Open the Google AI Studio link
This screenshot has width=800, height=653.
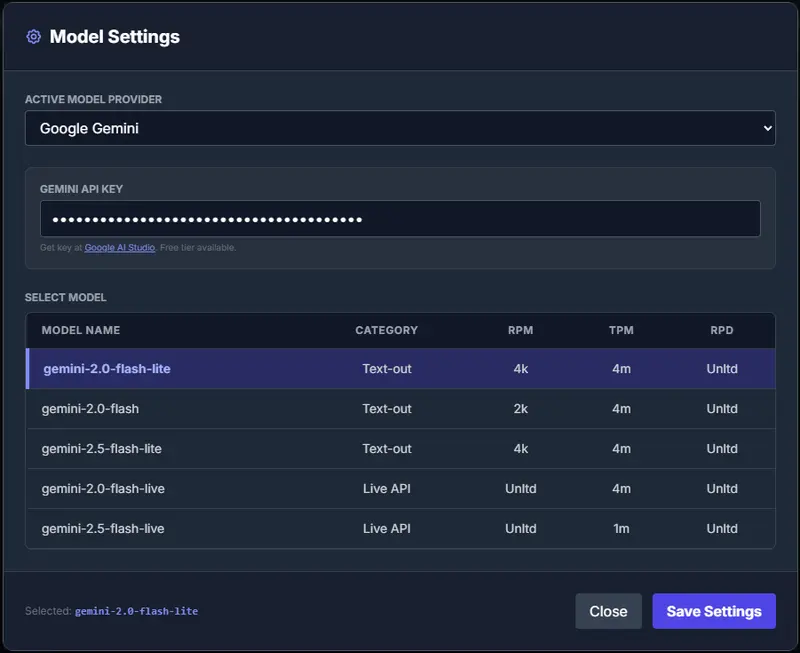(119, 247)
